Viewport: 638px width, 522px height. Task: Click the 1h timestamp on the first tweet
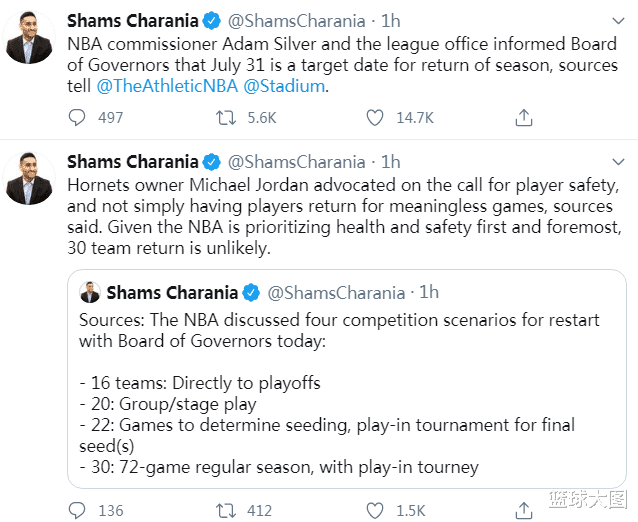(391, 21)
